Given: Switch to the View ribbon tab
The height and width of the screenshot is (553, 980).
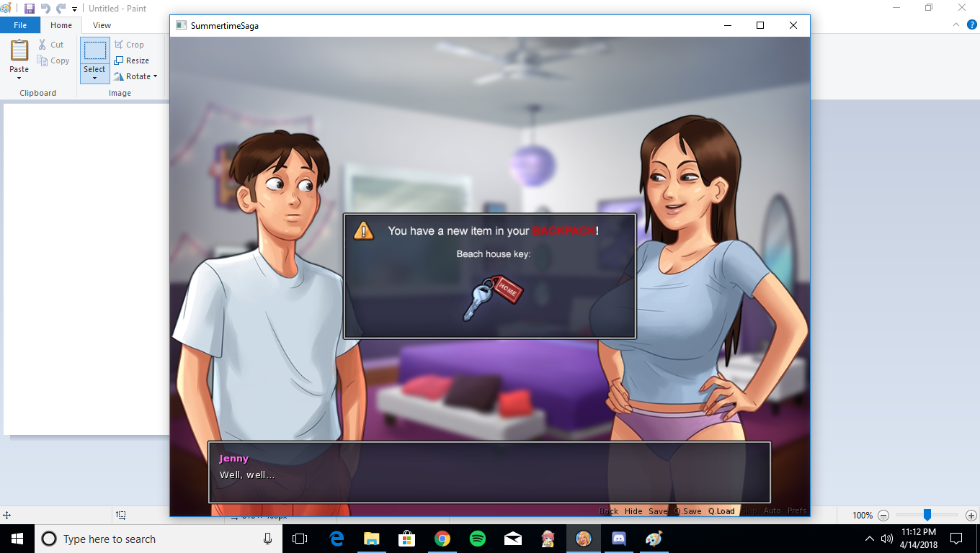Looking at the screenshot, I should [102, 25].
